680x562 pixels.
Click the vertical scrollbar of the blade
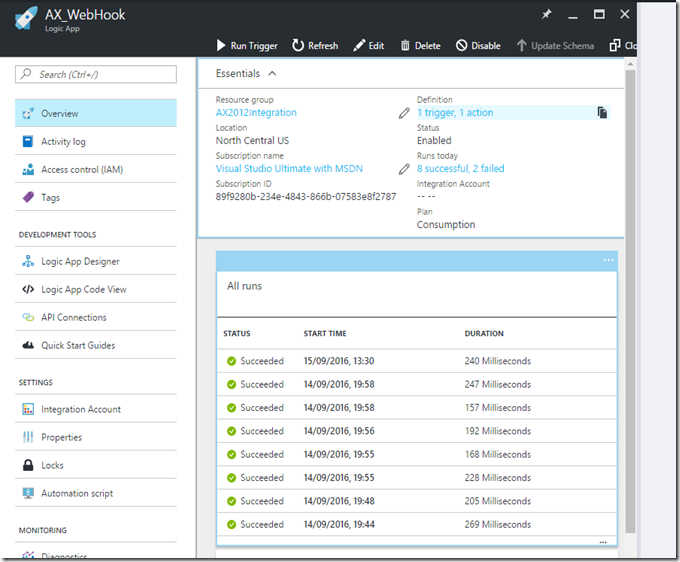pos(629,300)
